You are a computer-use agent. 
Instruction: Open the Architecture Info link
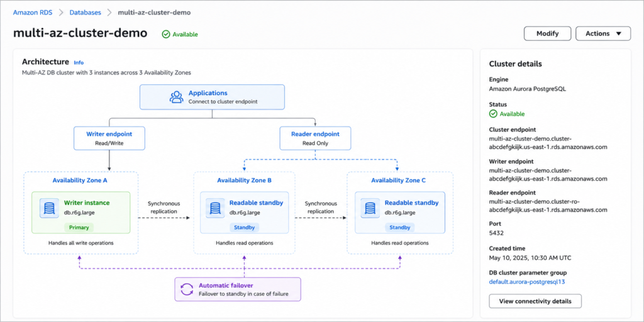tap(79, 63)
